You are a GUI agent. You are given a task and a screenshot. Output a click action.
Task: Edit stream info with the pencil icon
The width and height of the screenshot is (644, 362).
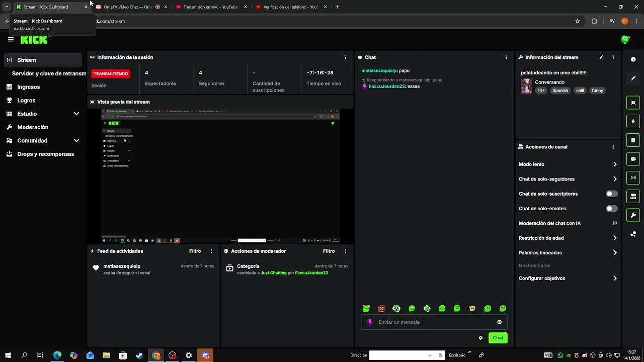(x=601, y=57)
